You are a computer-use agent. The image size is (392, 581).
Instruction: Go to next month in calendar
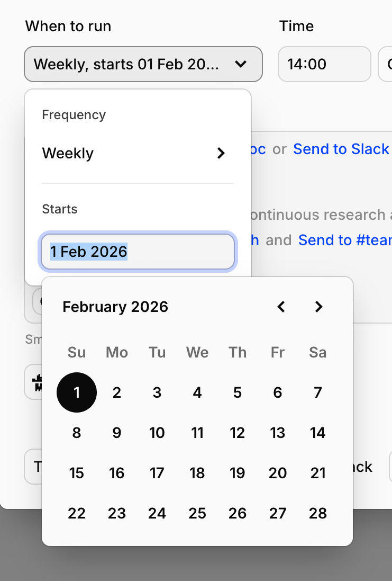pos(318,307)
